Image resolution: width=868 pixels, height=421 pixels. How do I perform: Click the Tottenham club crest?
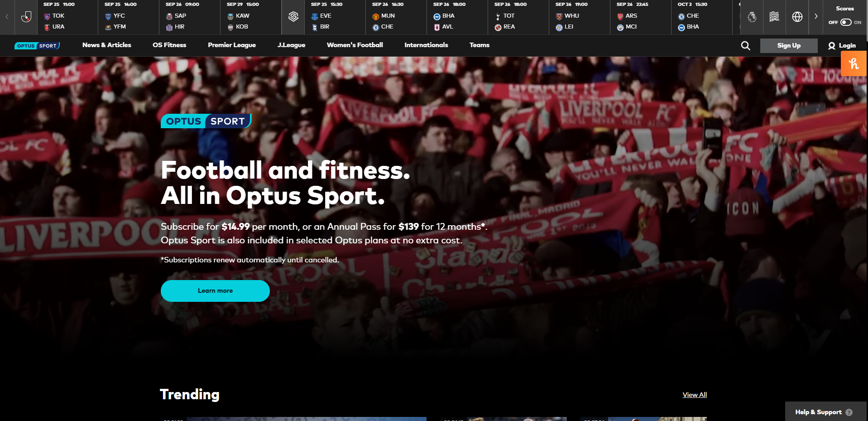[498, 16]
